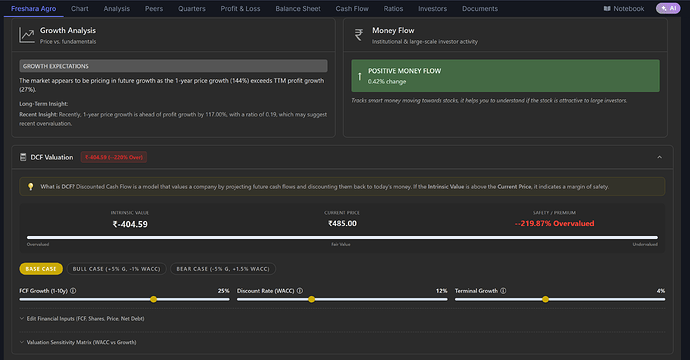Click the Growth Analysis chart icon
This screenshot has height=360, width=690.
click(26, 35)
